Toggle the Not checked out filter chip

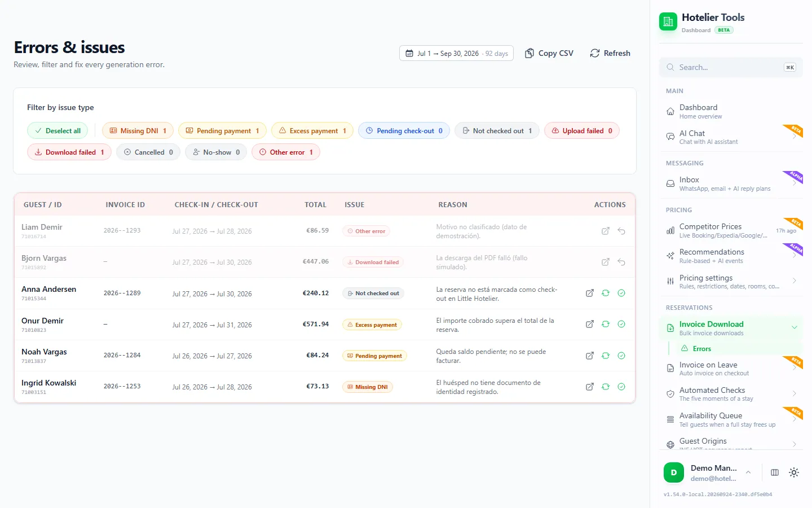[497, 130]
